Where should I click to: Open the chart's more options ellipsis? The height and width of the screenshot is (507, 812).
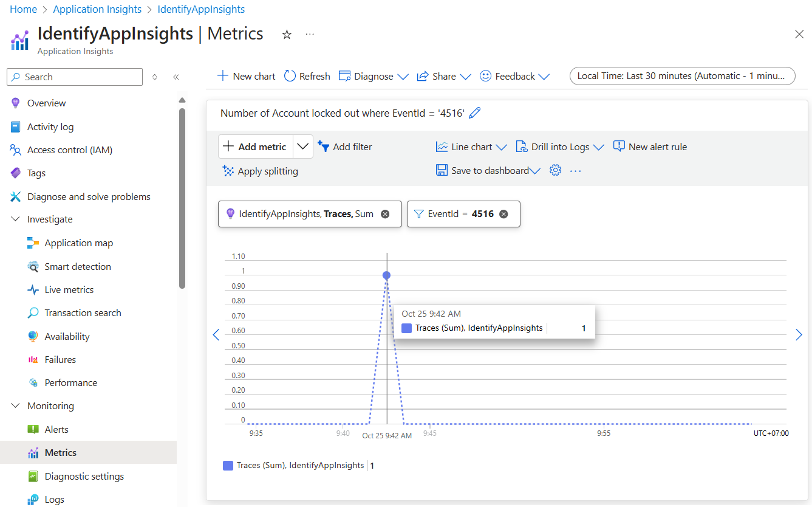(576, 171)
